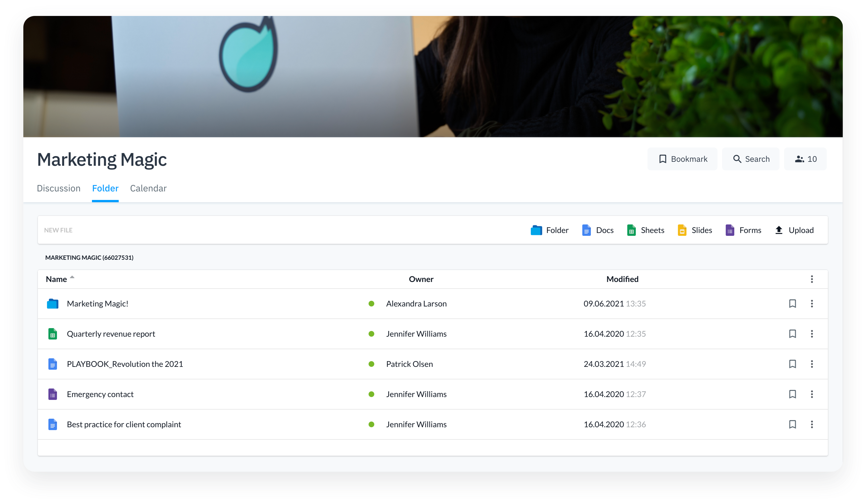Image resolution: width=868 pixels, height=503 pixels.
Task: Open Best practice for client complaint document
Action: pos(124,424)
